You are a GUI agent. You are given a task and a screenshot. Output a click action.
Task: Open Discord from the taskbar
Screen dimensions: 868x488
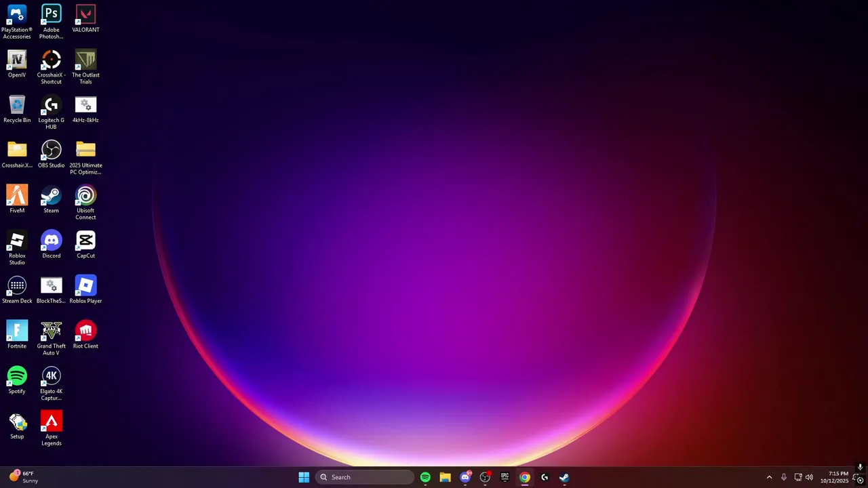pyautogui.click(x=465, y=477)
